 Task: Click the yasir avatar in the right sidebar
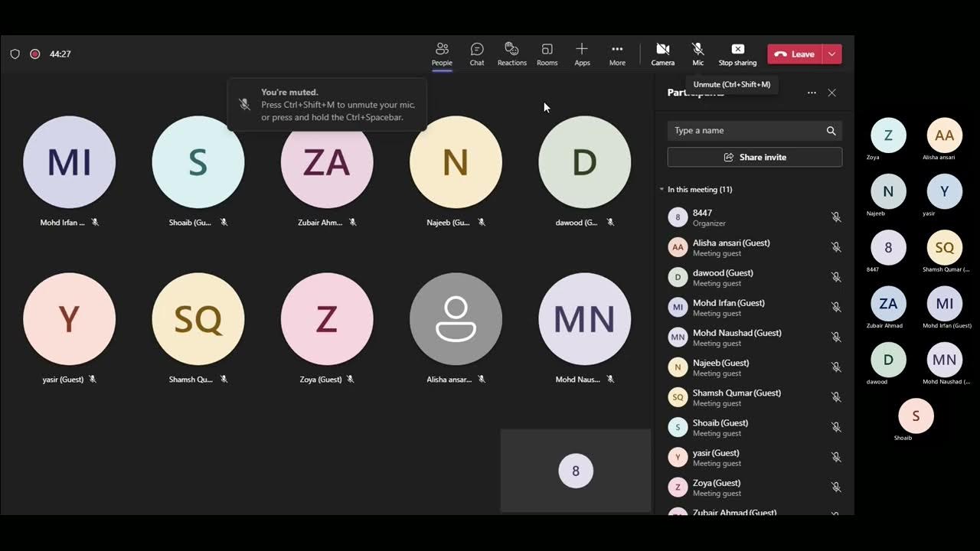coord(945,192)
